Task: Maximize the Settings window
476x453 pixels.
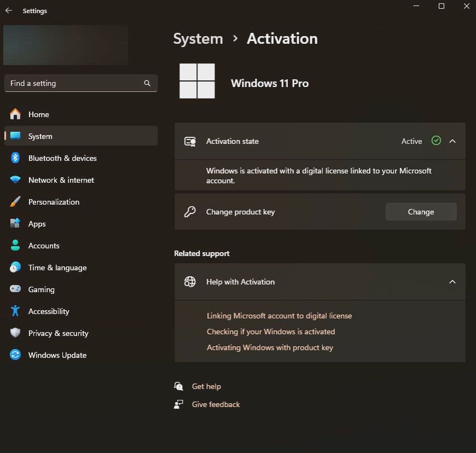Action: pos(442,6)
